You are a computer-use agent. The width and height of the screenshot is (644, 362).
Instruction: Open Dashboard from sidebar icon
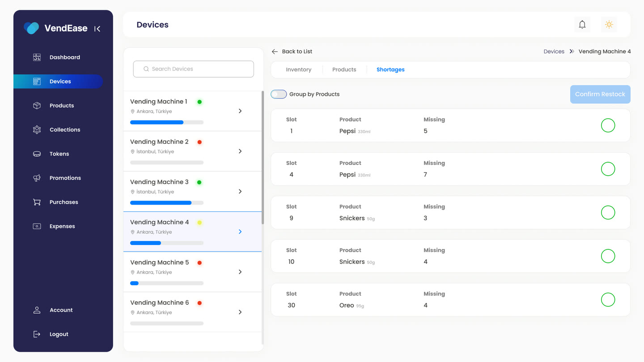tap(37, 57)
